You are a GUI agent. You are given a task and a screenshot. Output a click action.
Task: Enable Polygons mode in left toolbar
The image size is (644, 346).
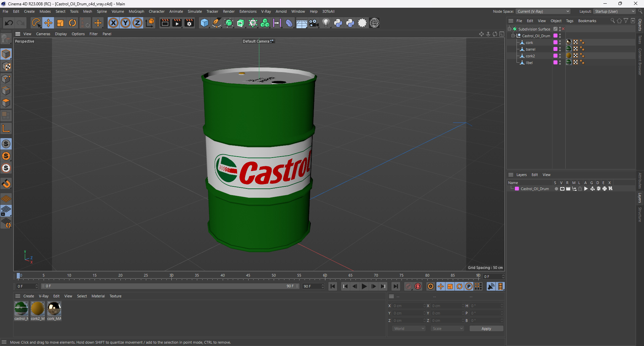point(6,103)
